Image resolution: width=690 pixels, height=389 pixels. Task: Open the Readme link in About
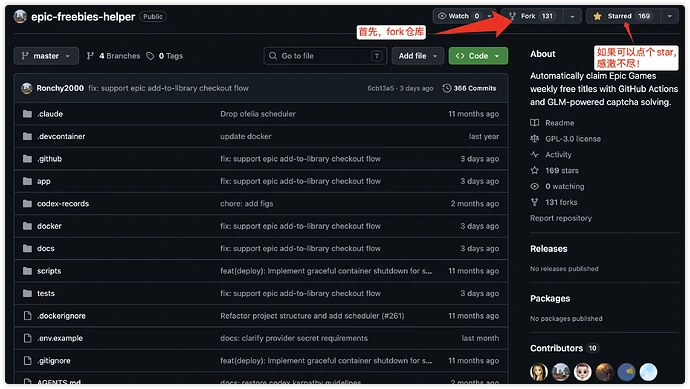click(559, 123)
